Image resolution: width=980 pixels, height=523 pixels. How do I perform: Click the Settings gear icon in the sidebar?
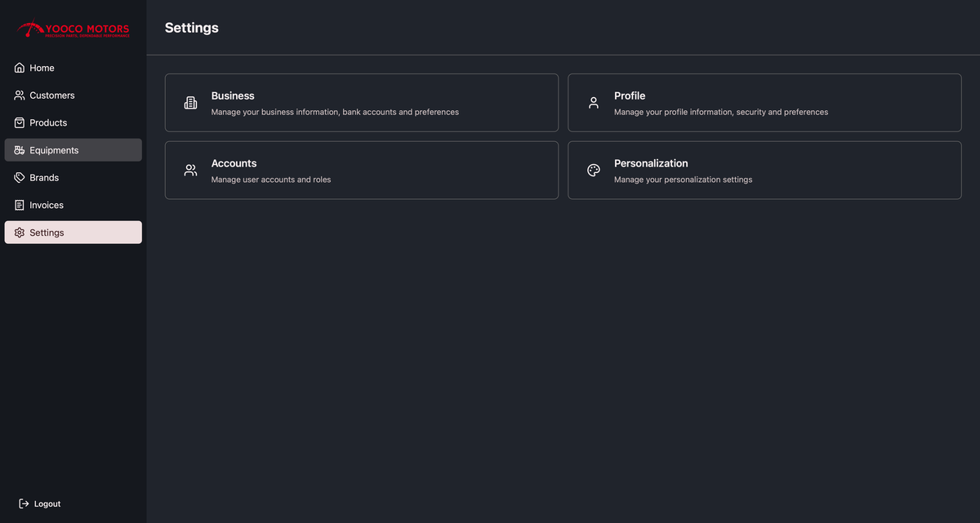click(x=20, y=233)
